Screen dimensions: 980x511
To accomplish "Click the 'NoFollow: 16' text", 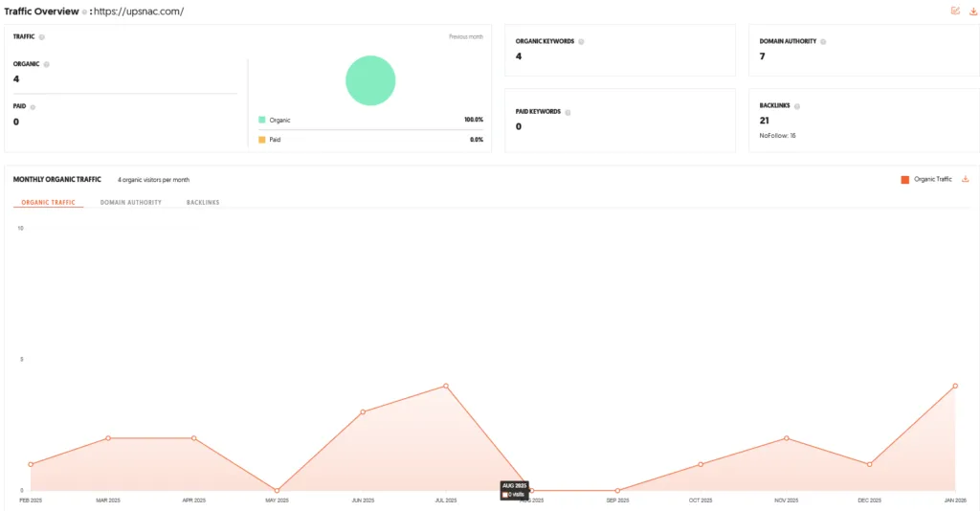I will pyautogui.click(x=777, y=136).
